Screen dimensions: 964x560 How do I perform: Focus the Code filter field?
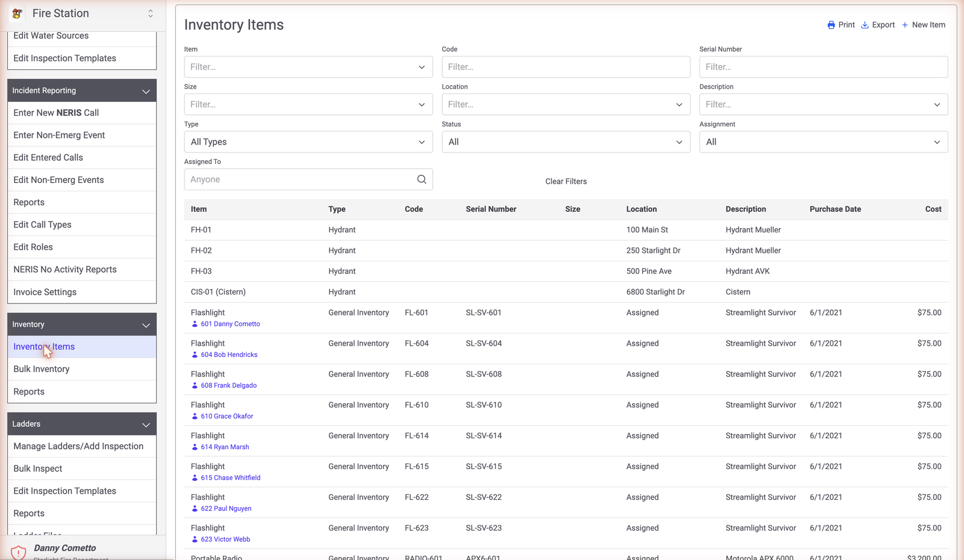566,67
